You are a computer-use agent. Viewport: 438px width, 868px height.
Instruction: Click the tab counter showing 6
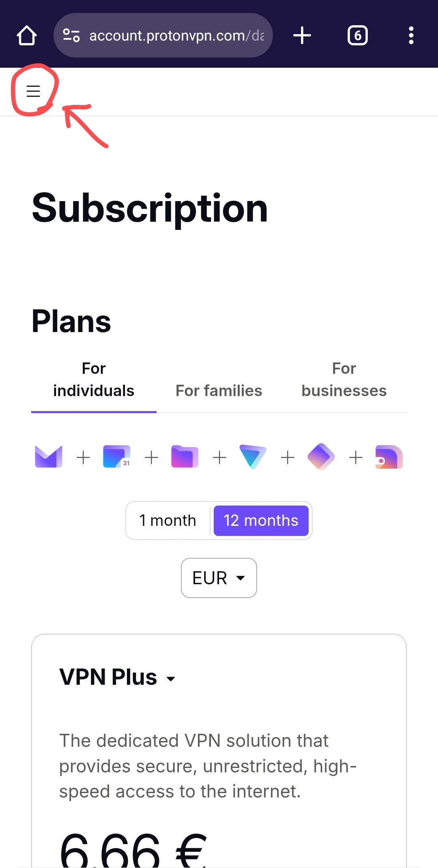(x=358, y=35)
